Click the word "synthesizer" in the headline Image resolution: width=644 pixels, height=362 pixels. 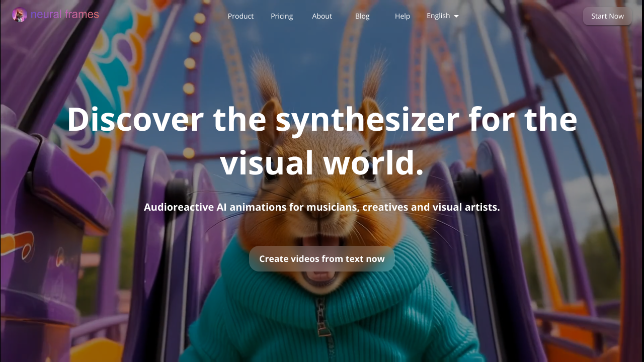[367, 120]
